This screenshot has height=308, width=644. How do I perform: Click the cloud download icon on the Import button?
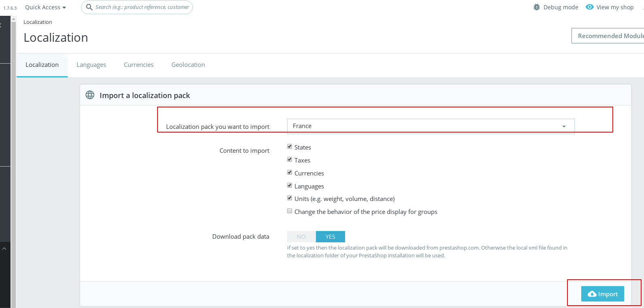point(592,294)
